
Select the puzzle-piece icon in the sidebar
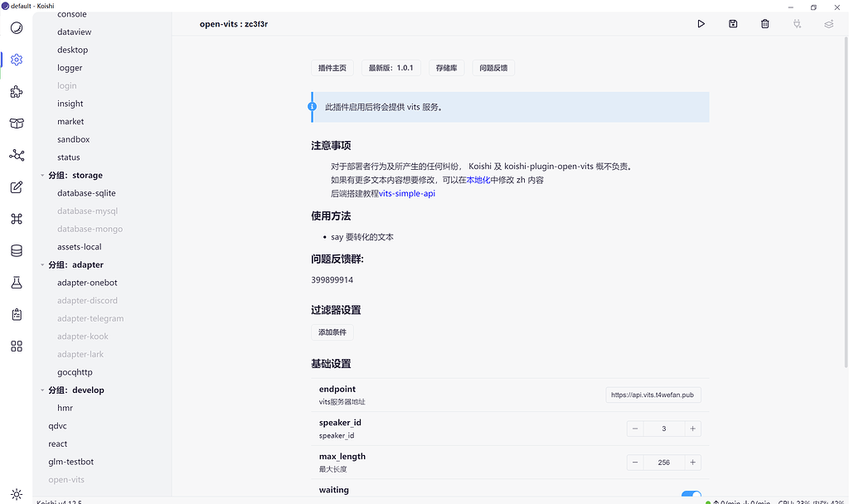tap(17, 91)
